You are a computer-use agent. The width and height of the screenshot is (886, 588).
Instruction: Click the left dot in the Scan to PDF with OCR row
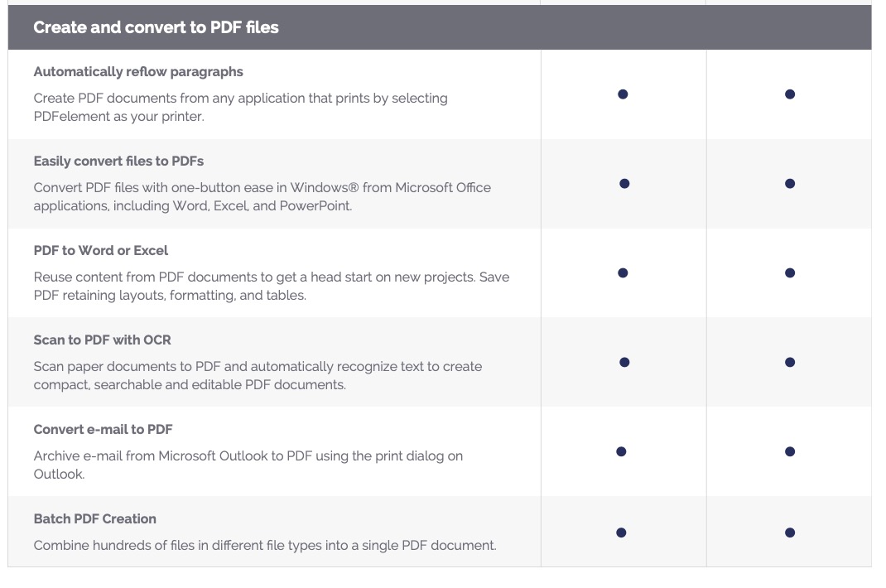[x=624, y=363]
